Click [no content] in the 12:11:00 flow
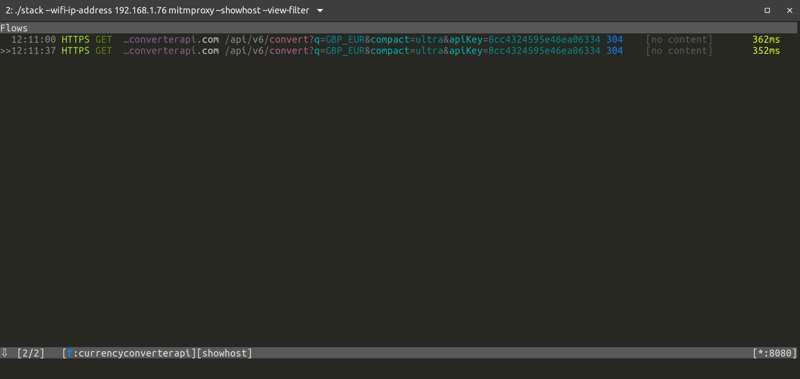This screenshot has height=379, width=800. coord(679,39)
